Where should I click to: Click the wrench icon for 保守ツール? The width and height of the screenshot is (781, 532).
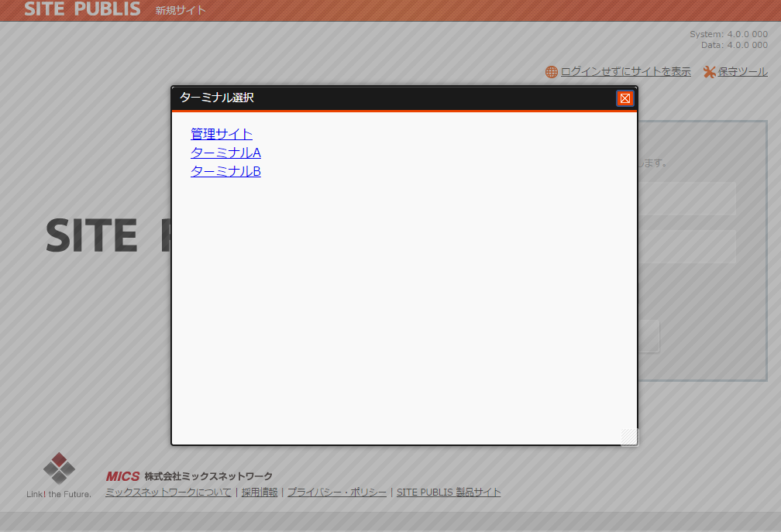709,72
